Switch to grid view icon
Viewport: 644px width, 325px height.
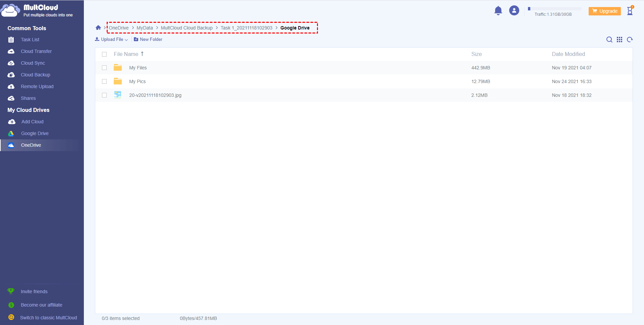point(620,40)
